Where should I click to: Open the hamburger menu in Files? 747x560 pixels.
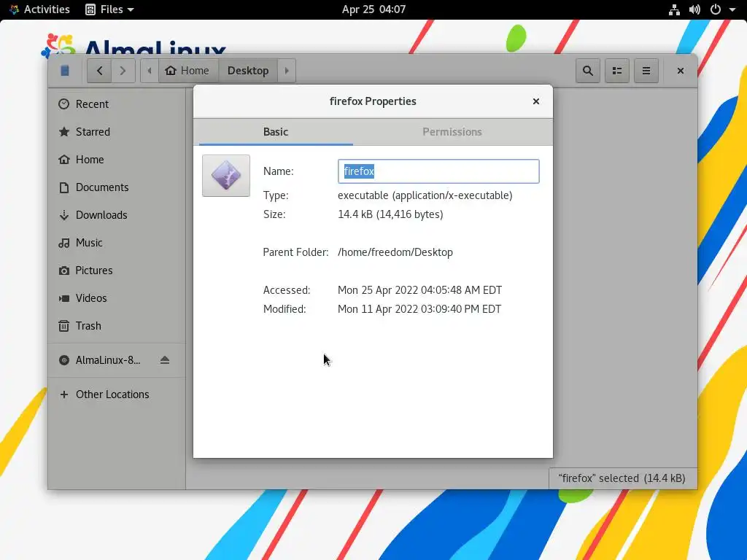646,71
